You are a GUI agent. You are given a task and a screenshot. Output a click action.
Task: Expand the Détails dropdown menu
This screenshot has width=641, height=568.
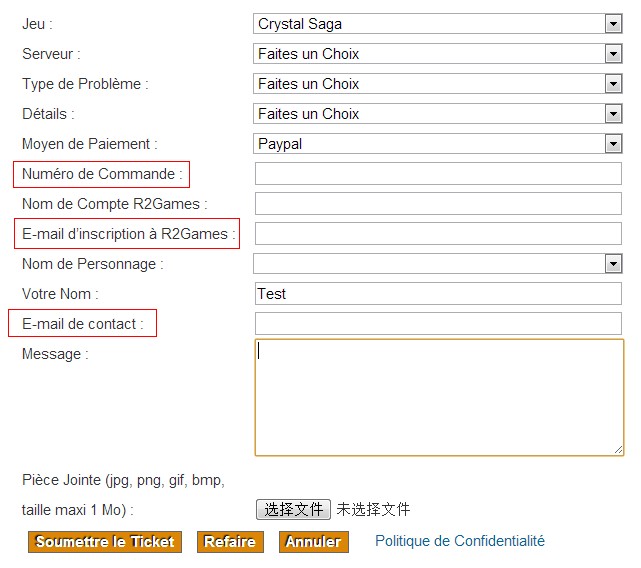coord(437,114)
